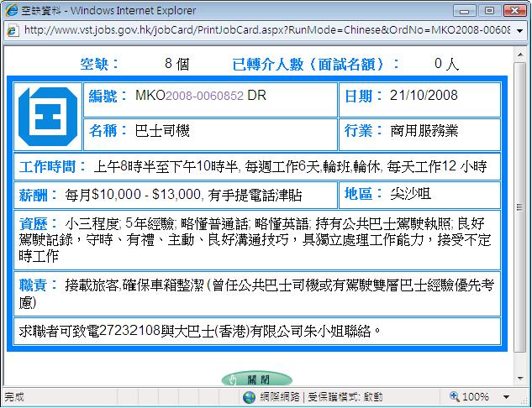This screenshot has height=408, width=532.
Task: Maximize the Internet Explorer window
Action: point(489,11)
